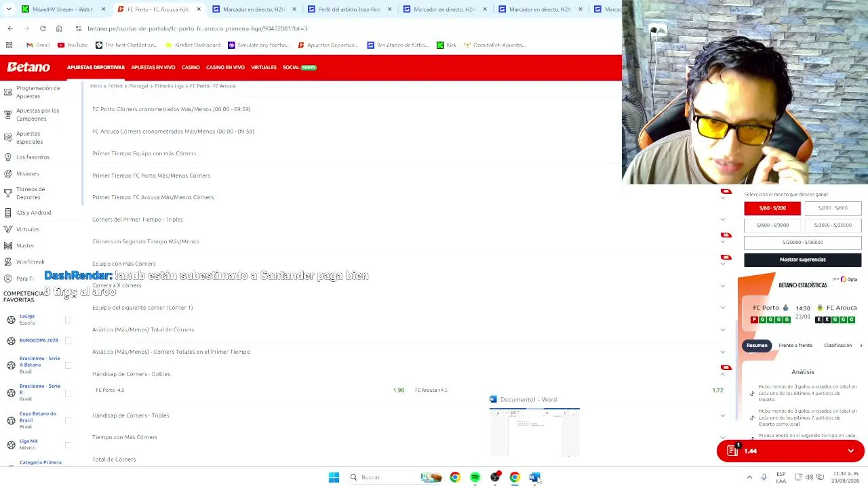The height and width of the screenshot is (488, 868).
Task: Expand Carrera a X córners market
Action: coord(722,285)
